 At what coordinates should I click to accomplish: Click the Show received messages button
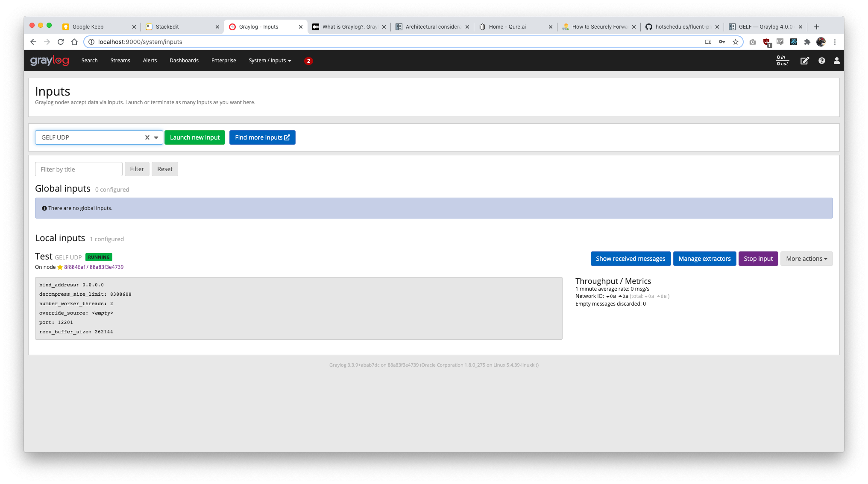(x=630, y=258)
